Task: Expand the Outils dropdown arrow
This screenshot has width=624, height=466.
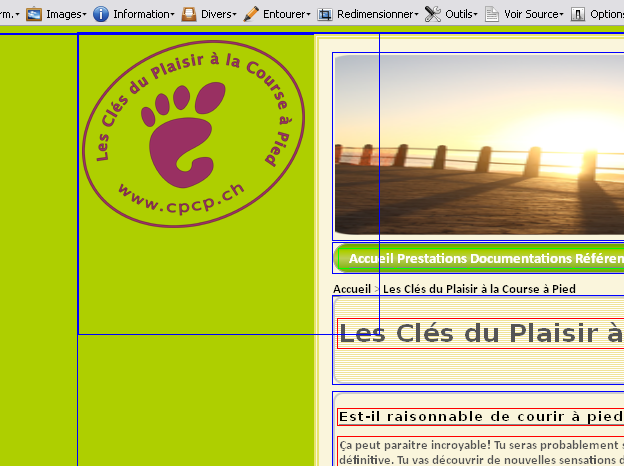Action: [475, 15]
